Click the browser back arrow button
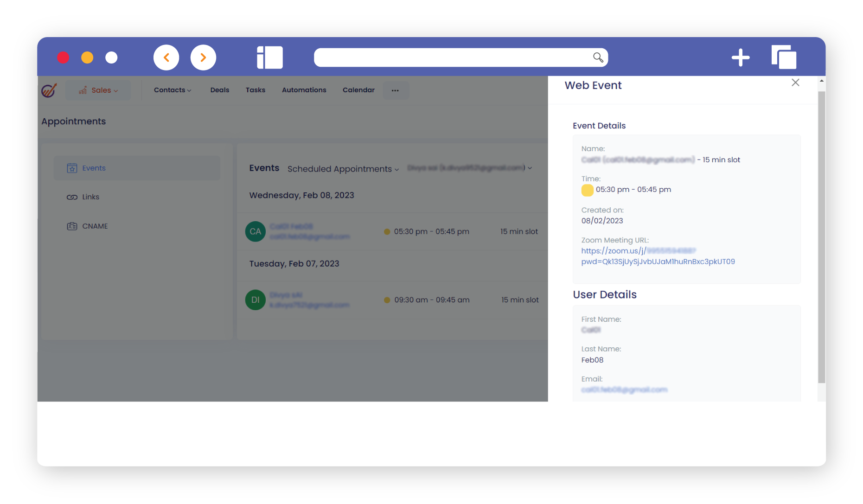The height and width of the screenshot is (504, 863). [166, 57]
